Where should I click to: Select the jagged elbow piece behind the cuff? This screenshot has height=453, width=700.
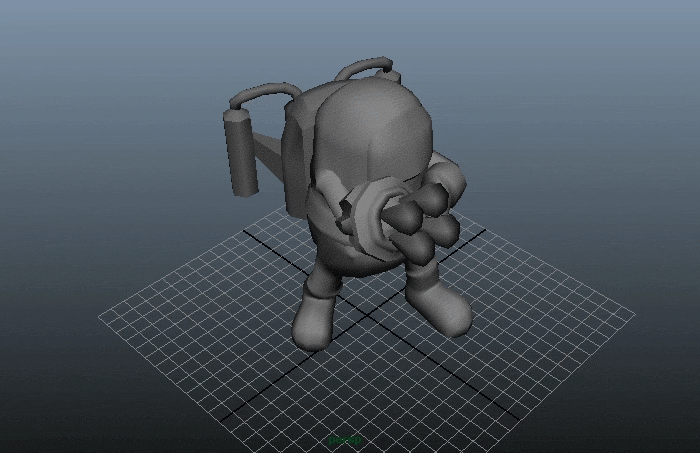pyautogui.click(x=347, y=212)
